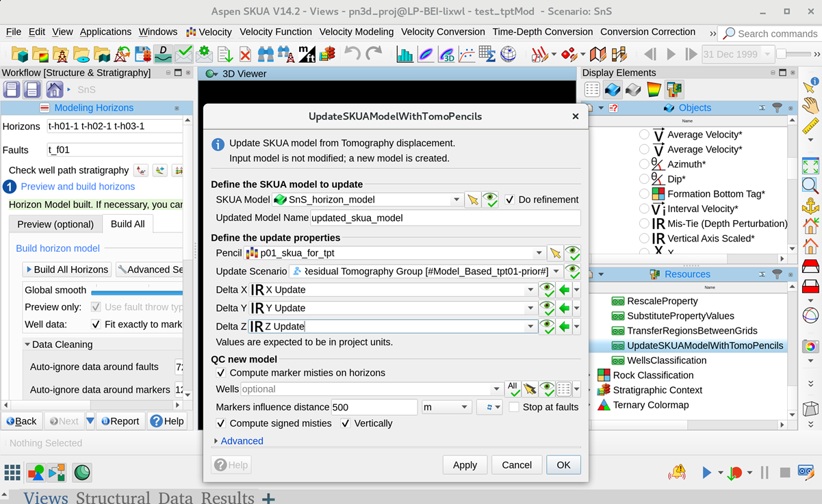Click the magnifier zoom tool in right sidebar
822x504 pixels.
click(x=810, y=185)
